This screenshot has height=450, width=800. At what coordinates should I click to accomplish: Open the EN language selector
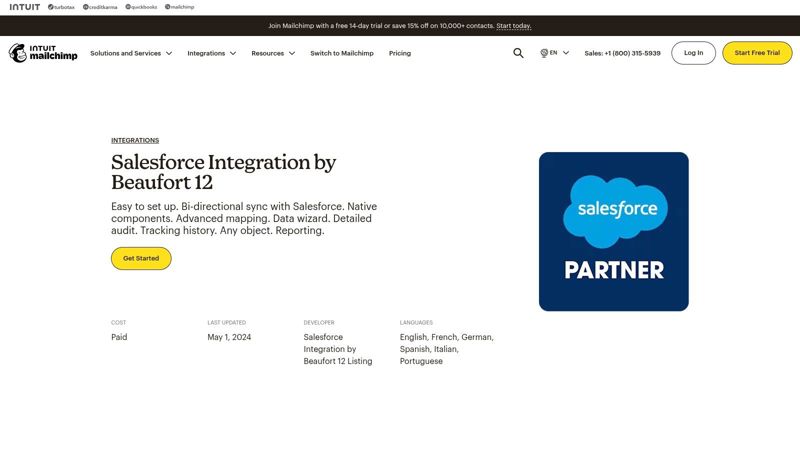555,53
